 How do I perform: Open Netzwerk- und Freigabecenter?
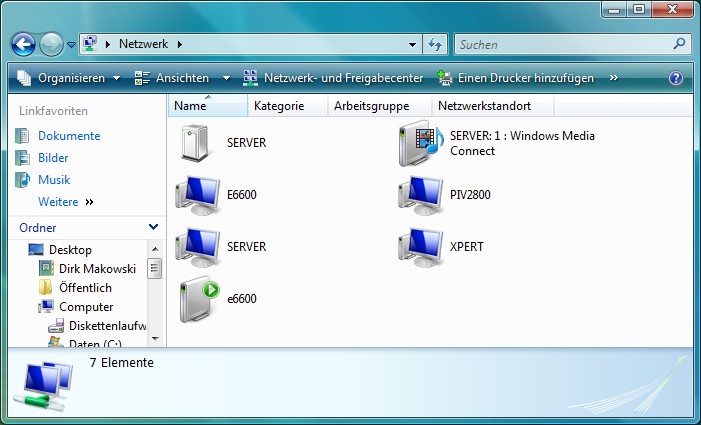(333, 78)
